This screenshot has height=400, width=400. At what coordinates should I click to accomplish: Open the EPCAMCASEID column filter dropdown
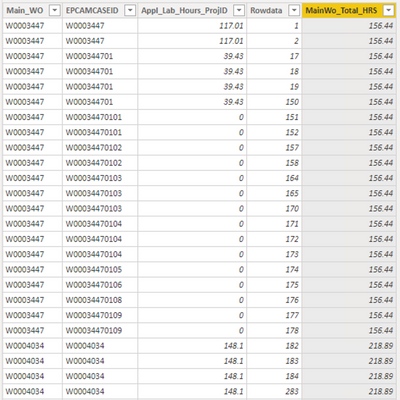point(130,11)
